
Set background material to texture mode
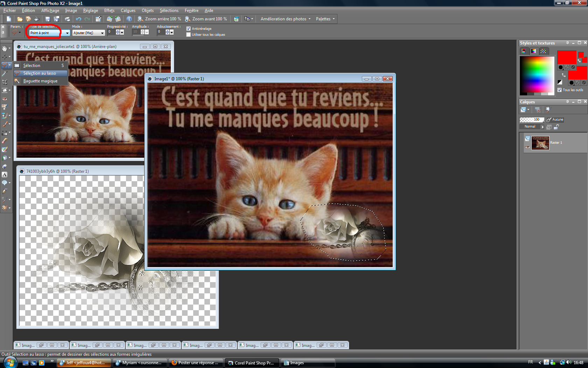578,83
